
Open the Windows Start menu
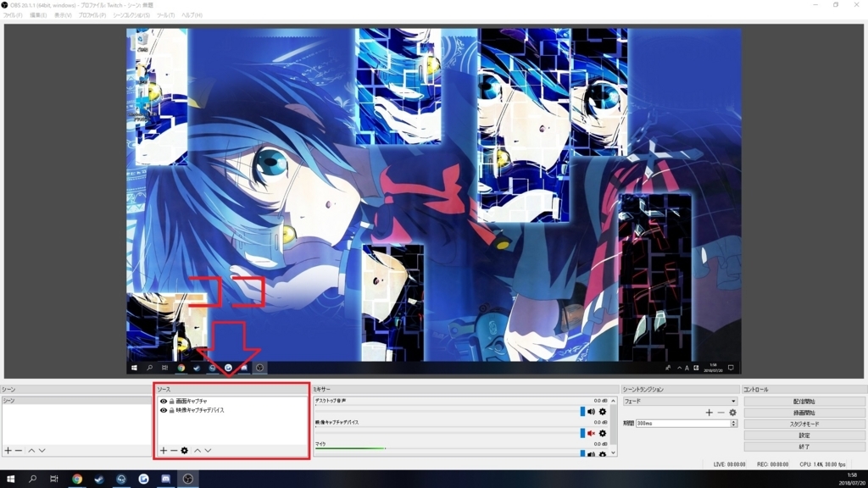point(10,480)
